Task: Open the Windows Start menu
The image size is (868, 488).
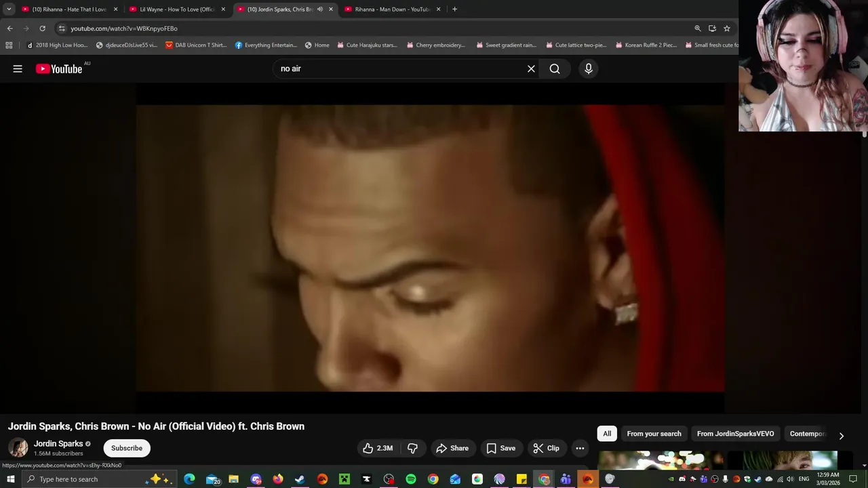Action: (10, 479)
